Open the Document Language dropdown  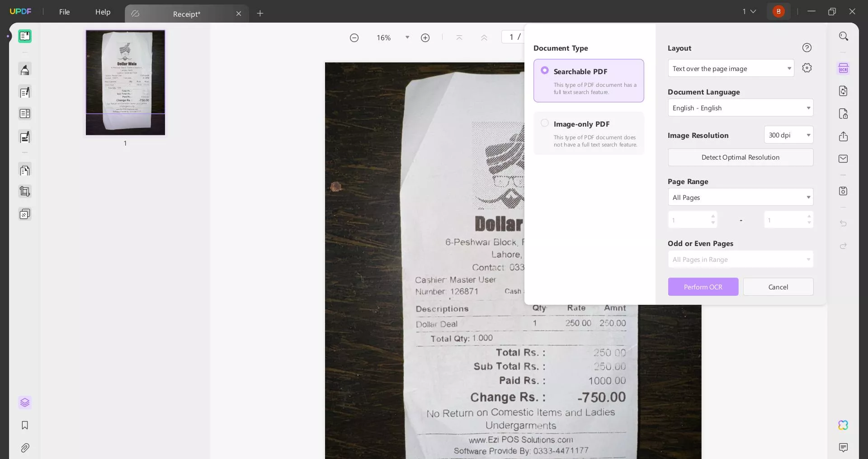coord(741,108)
